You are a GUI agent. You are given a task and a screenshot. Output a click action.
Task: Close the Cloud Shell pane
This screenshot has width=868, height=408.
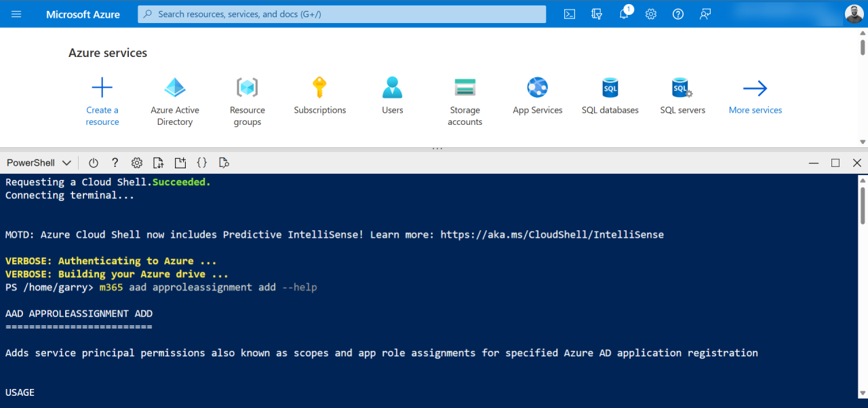click(x=857, y=163)
